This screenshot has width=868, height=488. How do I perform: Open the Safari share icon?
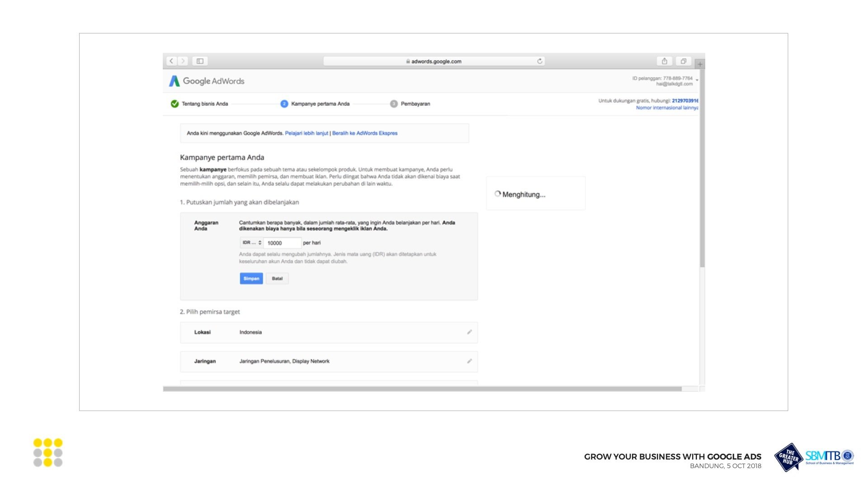point(665,61)
